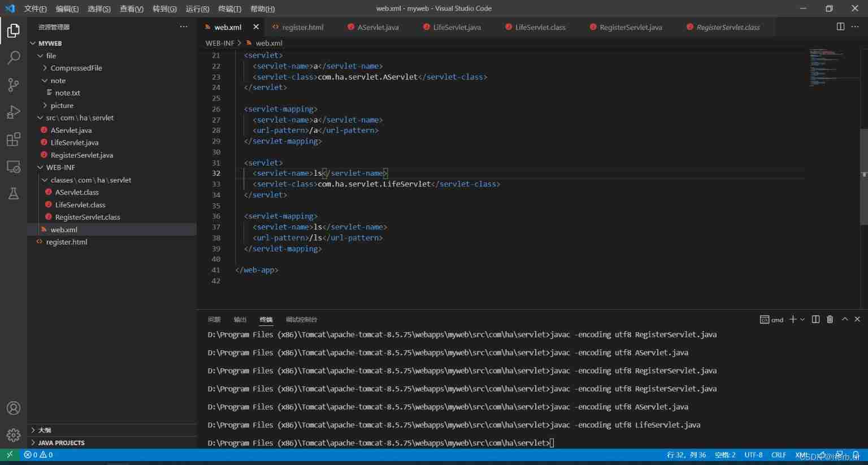Open the Testing flask view
The image size is (868, 465).
coord(14,194)
